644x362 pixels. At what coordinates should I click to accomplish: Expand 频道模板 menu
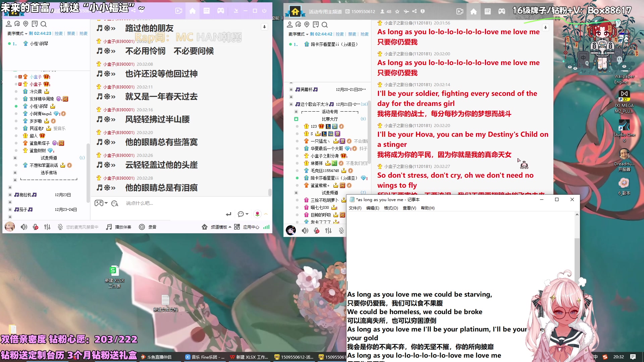[x=216, y=227]
